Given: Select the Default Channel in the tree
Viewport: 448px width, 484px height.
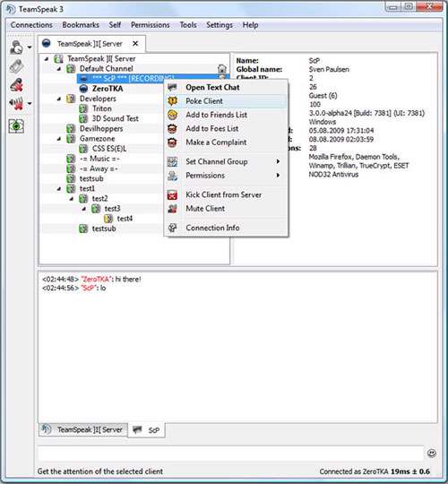Looking at the screenshot, I should (x=106, y=68).
